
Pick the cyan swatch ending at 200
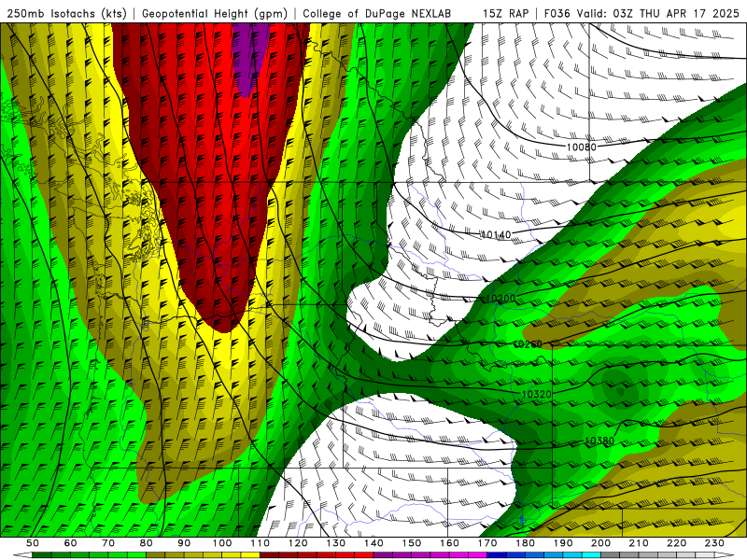pos(591,555)
